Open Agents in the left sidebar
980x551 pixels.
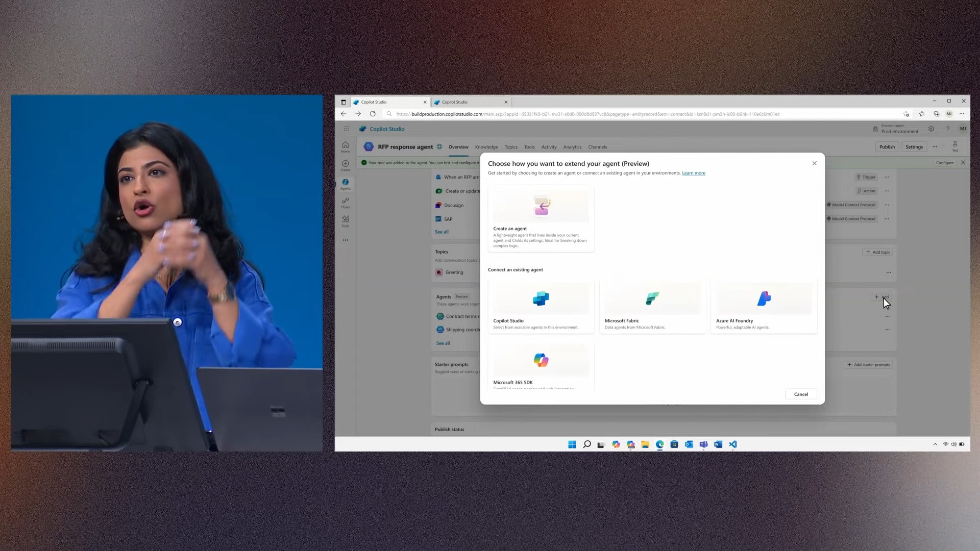(346, 184)
